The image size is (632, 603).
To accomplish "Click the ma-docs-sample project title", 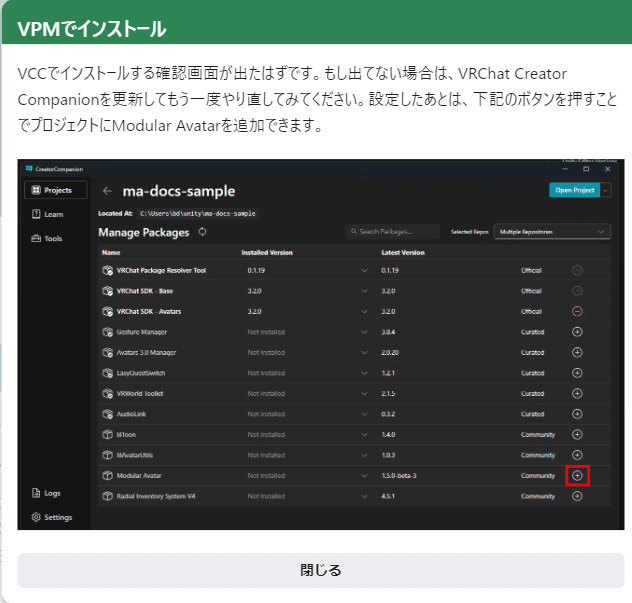I will (179, 191).
